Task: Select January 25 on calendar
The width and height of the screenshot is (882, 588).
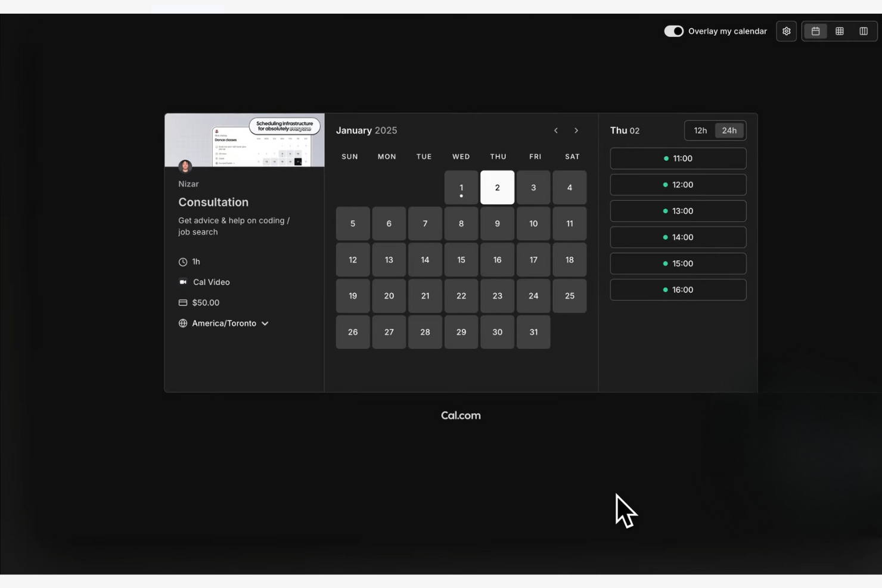Action: click(x=569, y=295)
